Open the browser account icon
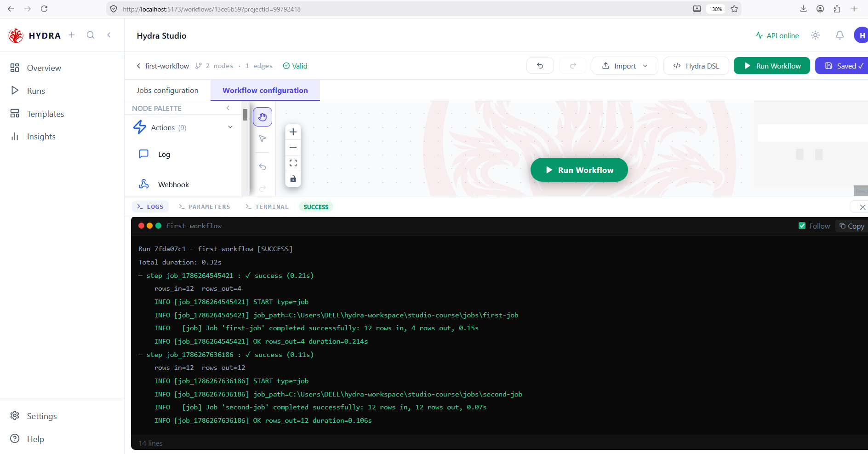Screen dimensions: 868x454 (820, 9)
